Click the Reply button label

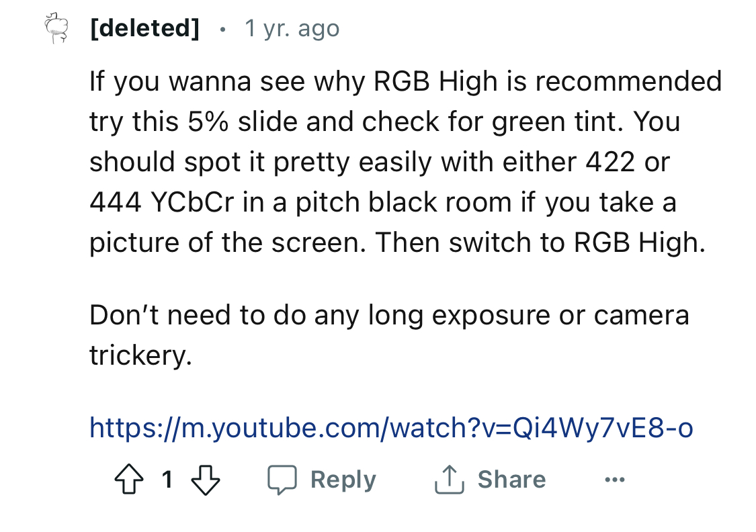click(343, 480)
